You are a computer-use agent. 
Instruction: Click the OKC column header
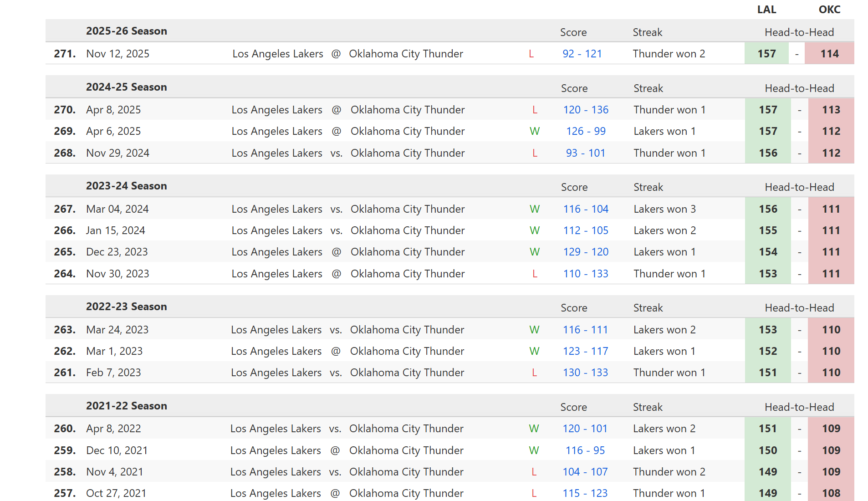pyautogui.click(x=829, y=10)
